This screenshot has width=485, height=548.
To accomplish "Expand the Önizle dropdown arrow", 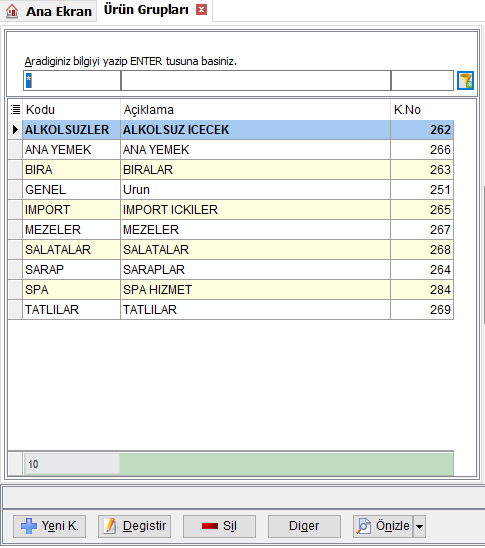I will point(419,526).
